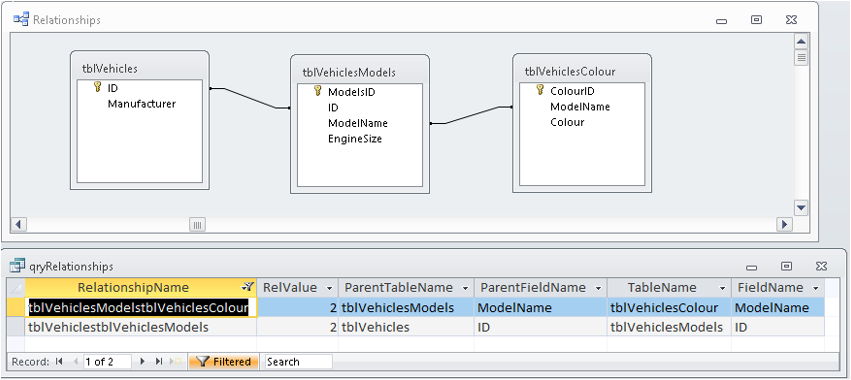The width and height of the screenshot is (851, 380).
Task: Open the RelationshipName column filter dropdown
Action: [x=247, y=287]
